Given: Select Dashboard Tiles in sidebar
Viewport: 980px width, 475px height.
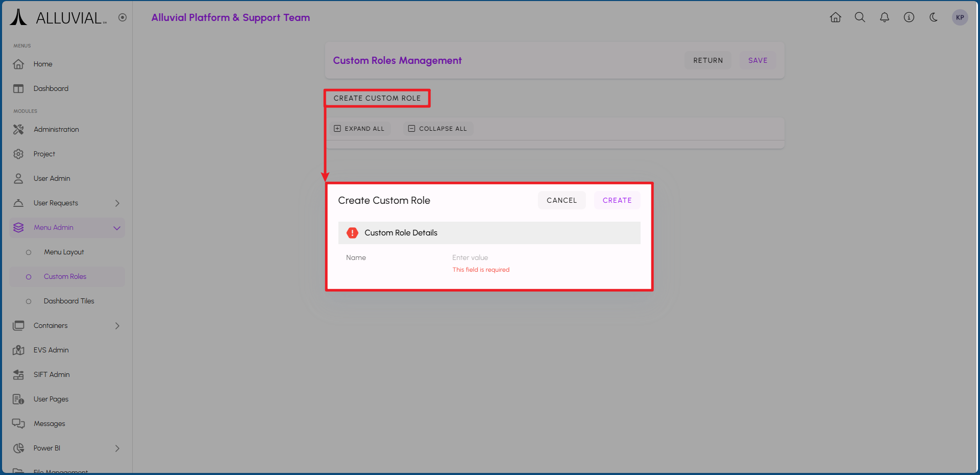Looking at the screenshot, I should (69, 301).
